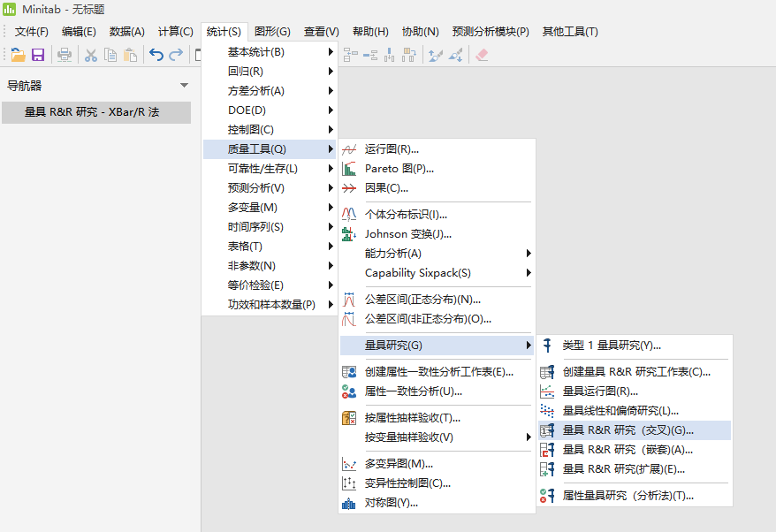This screenshot has height=532, width=776.
Task: Open the 预测分析模块(P) menu
Action: tap(491, 32)
